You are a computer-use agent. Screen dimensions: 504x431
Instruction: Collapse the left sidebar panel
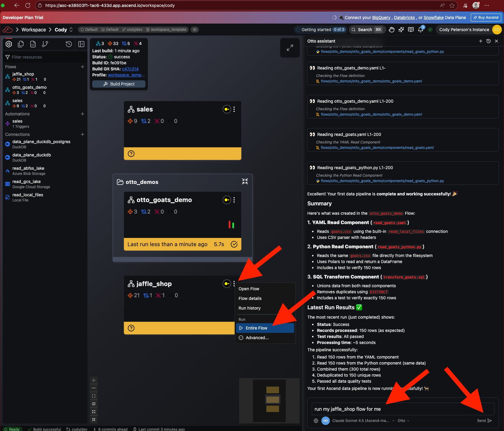coord(81,44)
